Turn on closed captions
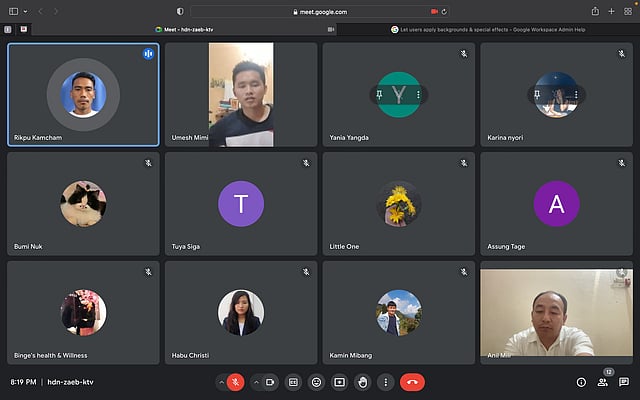640x400 pixels. 293,381
